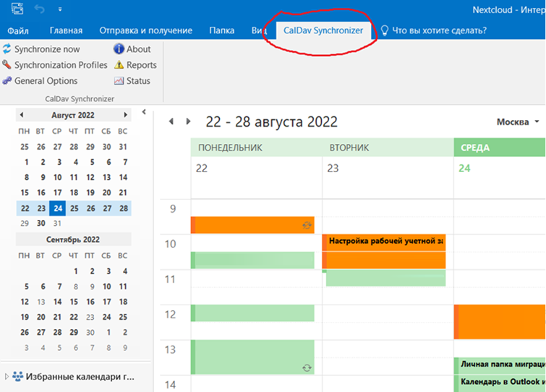Image resolution: width=546 pixels, height=392 pixels.
Task: Open event 'Календарь в Outlook'
Action: pyautogui.click(x=500, y=383)
